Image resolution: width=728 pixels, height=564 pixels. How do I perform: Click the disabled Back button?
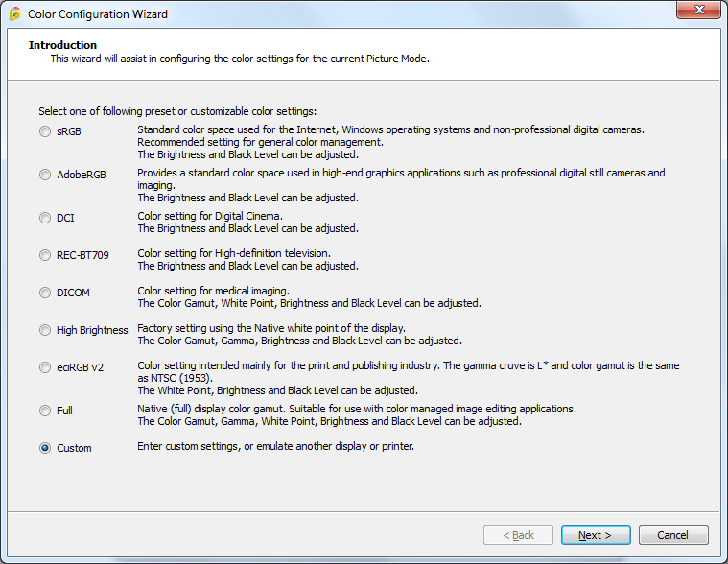coord(518,535)
